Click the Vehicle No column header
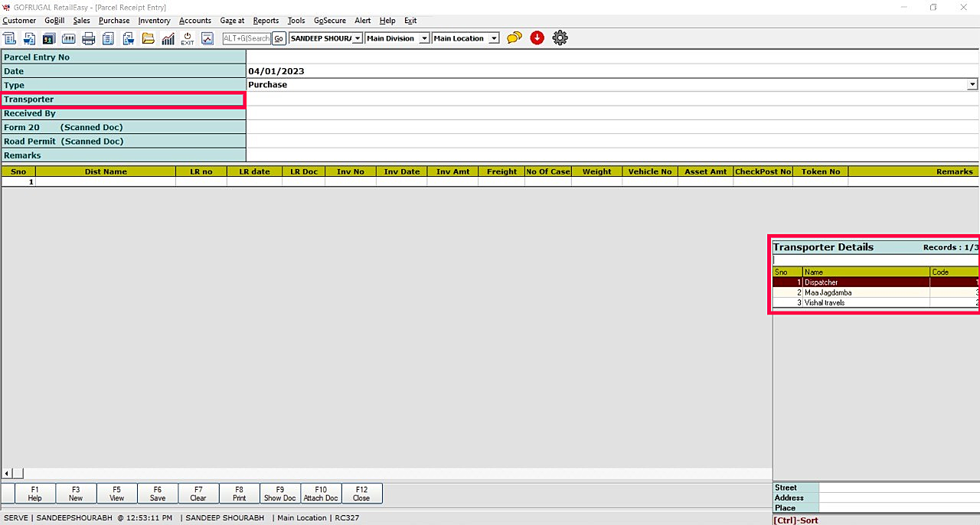This screenshot has width=980, height=525. point(650,171)
